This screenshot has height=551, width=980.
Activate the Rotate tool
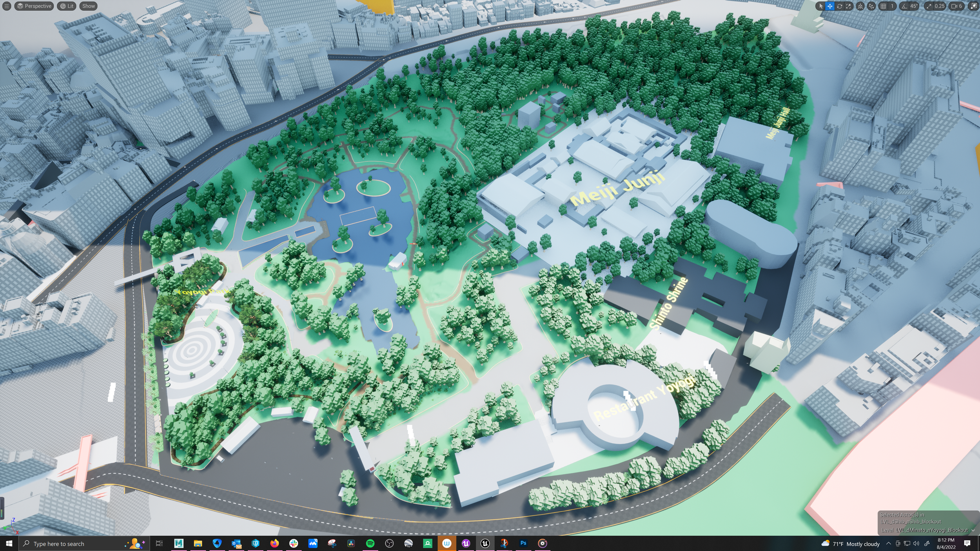click(839, 6)
